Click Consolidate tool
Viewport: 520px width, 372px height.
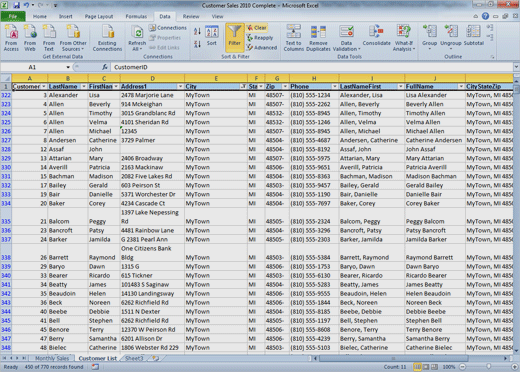click(377, 35)
